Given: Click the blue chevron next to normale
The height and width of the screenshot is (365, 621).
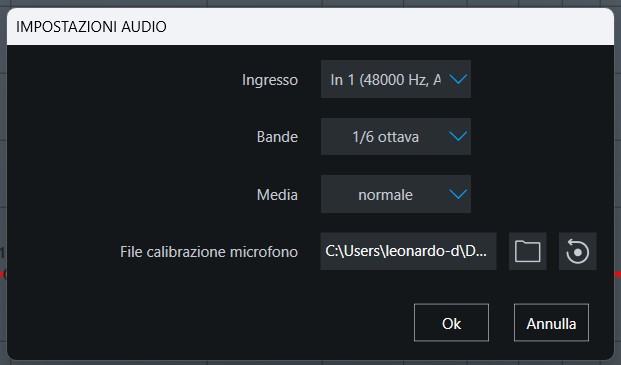Looking at the screenshot, I should 458,194.
